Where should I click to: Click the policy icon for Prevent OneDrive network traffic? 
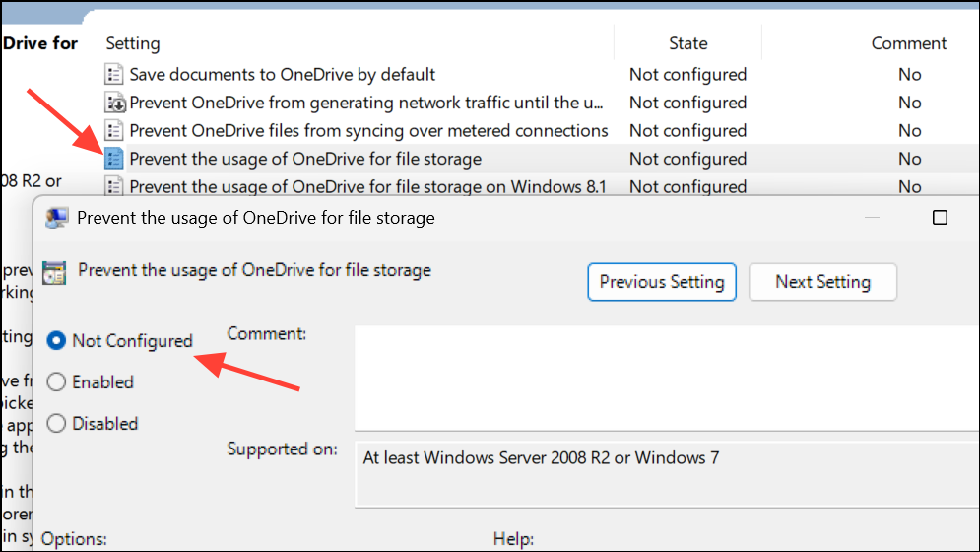(x=113, y=103)
